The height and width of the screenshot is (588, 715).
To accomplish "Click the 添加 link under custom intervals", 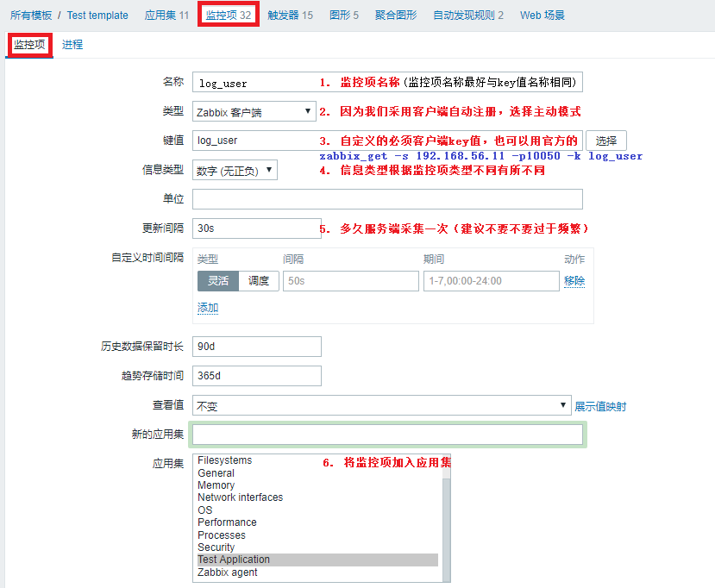I will point(208,308).
